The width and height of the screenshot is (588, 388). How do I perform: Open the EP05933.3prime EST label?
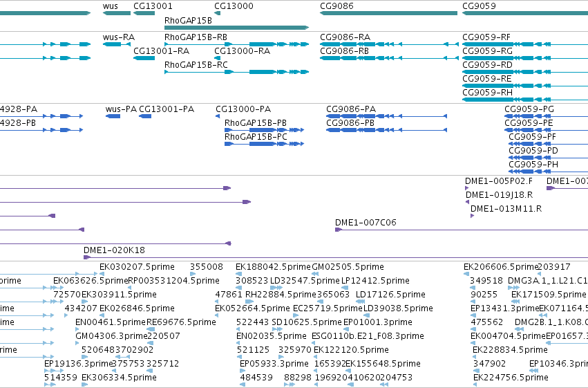click(x=274, y=364)
